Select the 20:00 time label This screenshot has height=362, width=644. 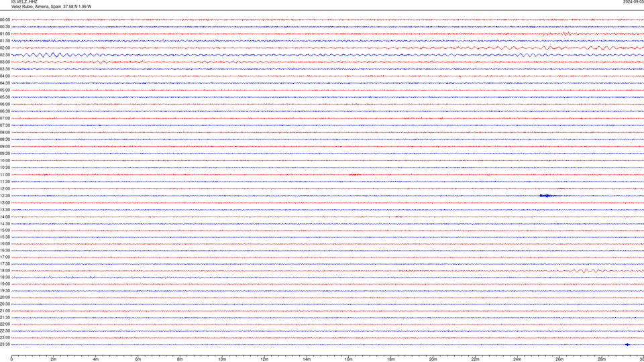pyautogui.click(x=5, y=297)
